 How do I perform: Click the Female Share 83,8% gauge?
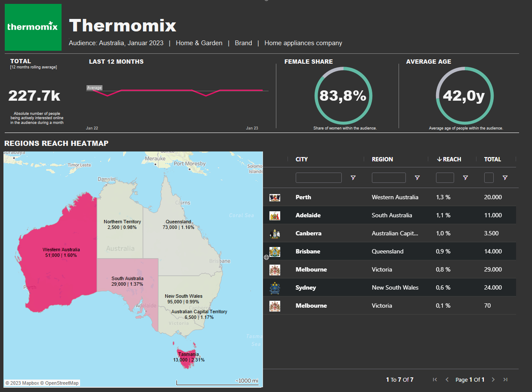[x=343, y=96]
